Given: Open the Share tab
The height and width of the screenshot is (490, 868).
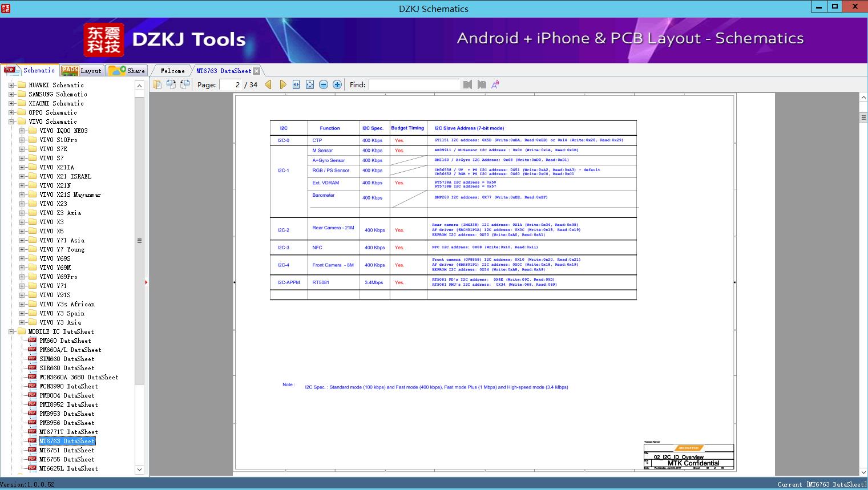Looking at the screenshot, I should 127,71.
